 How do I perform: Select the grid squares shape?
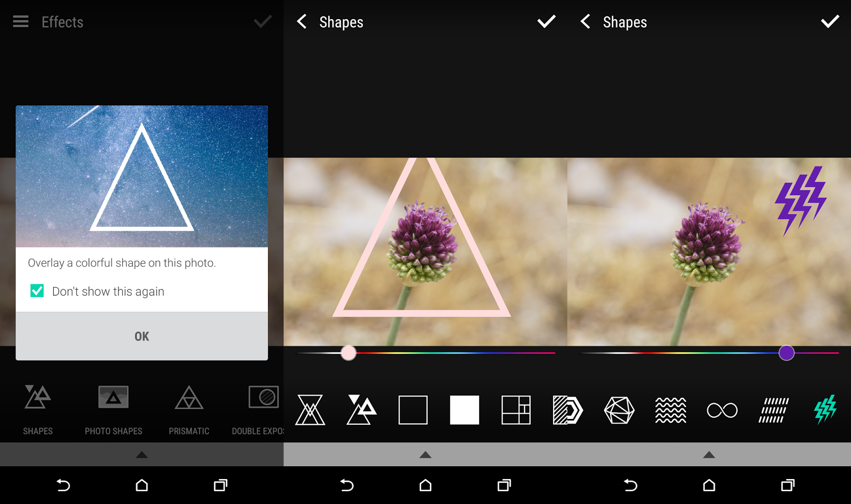pyautogui.click(x=516, y=410)
